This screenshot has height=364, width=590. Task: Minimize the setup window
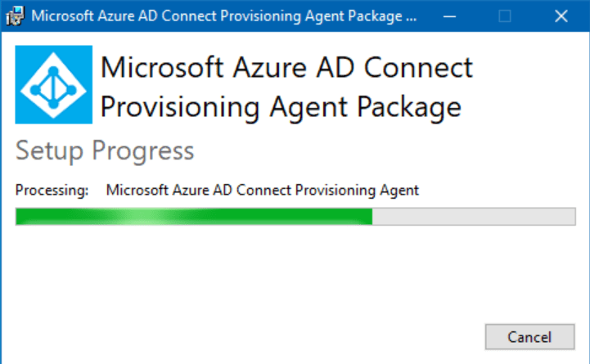coord(449,16)
